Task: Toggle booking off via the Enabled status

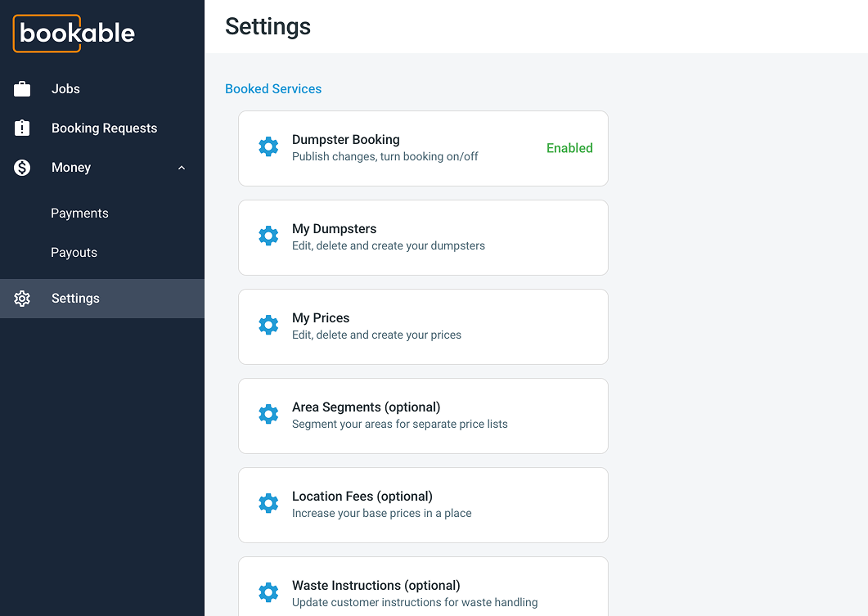Action: [569, 148]
